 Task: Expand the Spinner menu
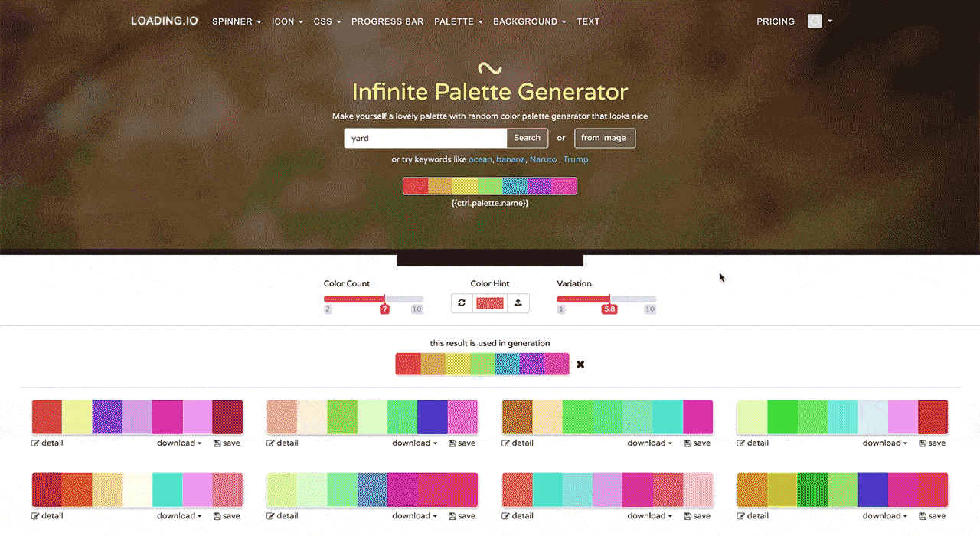(237, 21)
